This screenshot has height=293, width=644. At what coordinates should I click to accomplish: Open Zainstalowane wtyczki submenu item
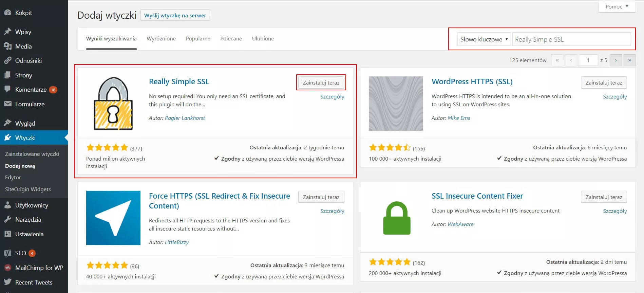tap(32, 154)
